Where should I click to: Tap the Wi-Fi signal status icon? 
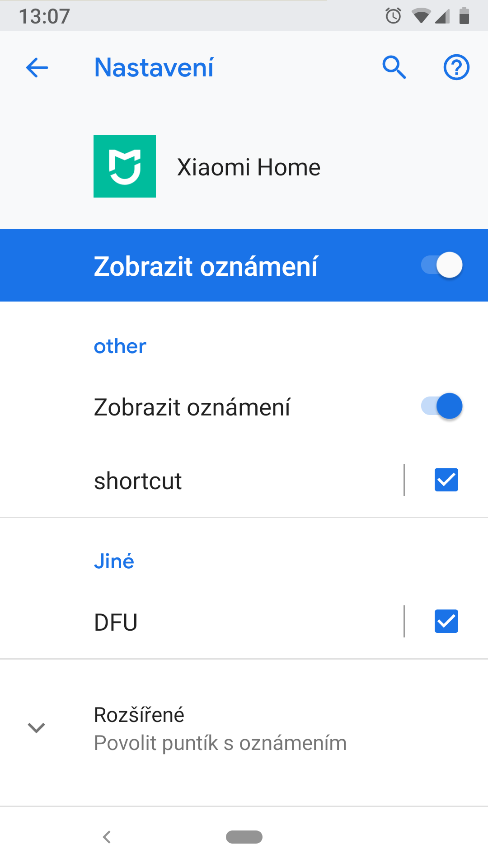[421, 16]
